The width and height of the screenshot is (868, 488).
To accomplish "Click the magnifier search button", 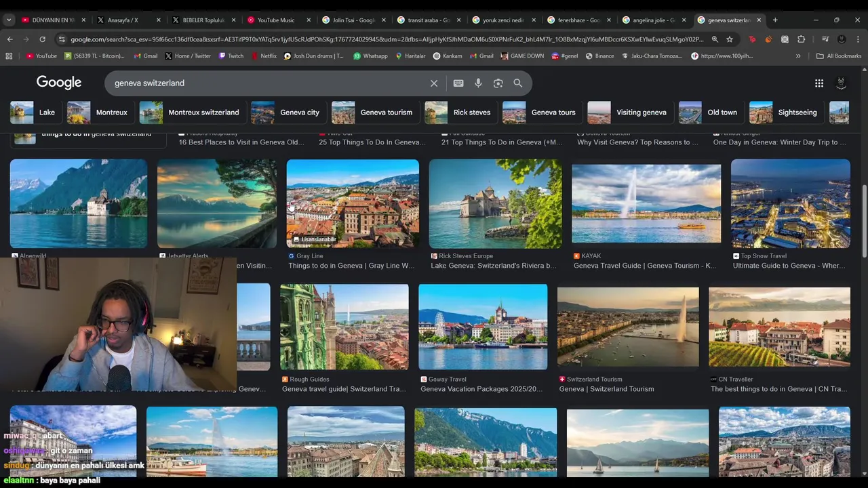I will tap(518, 83).
